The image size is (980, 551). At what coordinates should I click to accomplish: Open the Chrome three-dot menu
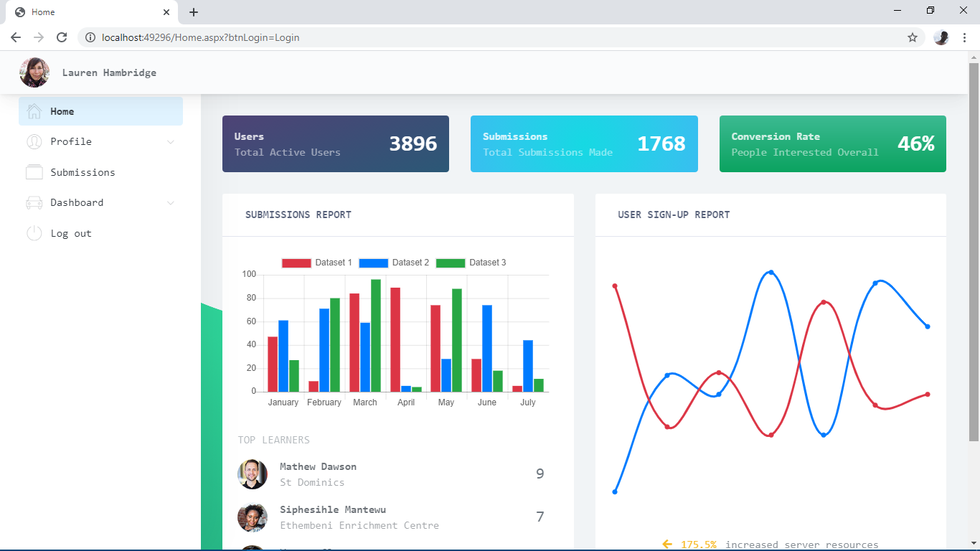[964, 37]
